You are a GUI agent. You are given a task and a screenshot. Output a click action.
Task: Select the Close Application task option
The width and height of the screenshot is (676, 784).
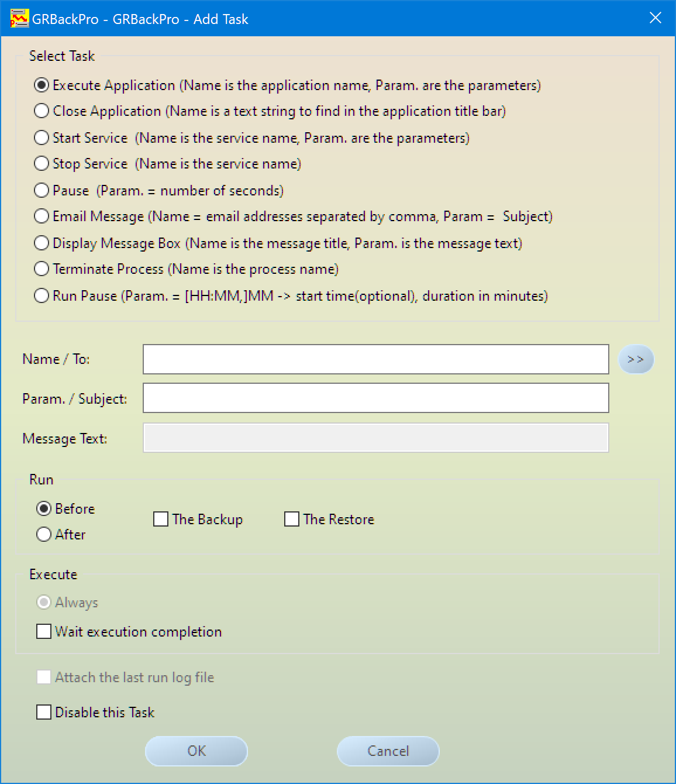(42, 111)
